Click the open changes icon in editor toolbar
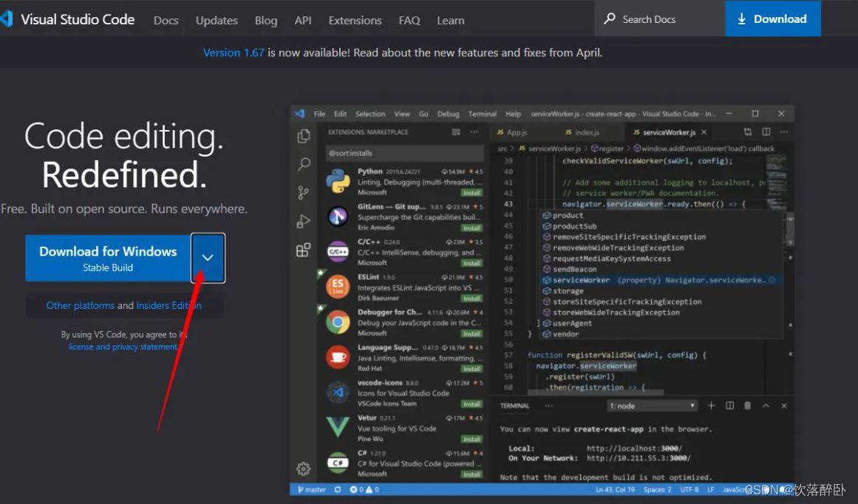The width and height of the screenshot is (858, 504). pyautogui.click(x=747, y=132)
